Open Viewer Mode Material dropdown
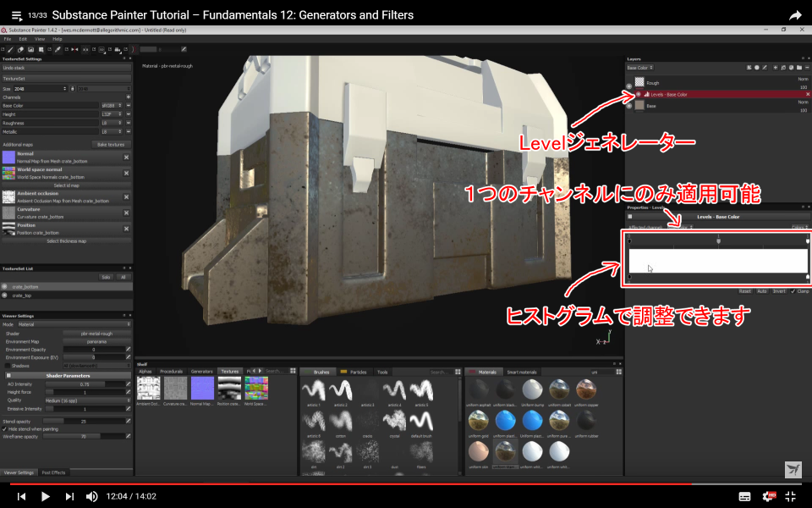The image size is (812, 508). [x=74, y=324]
